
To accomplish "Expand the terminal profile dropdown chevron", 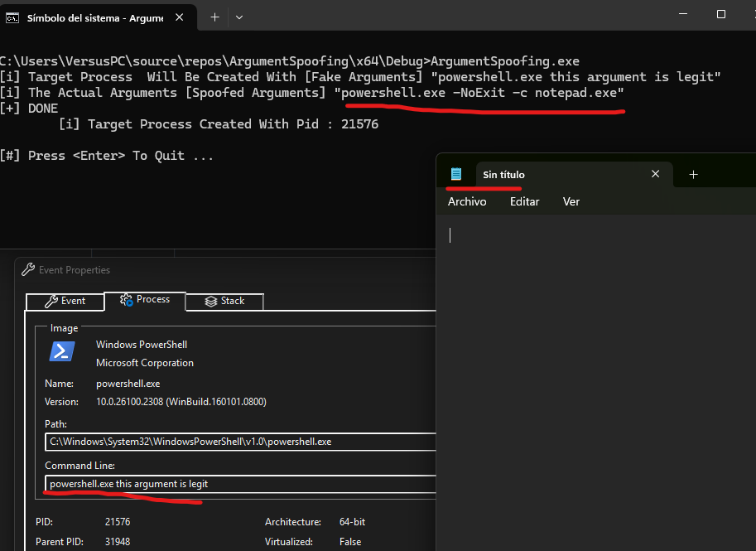I will (x=239, y=17).
